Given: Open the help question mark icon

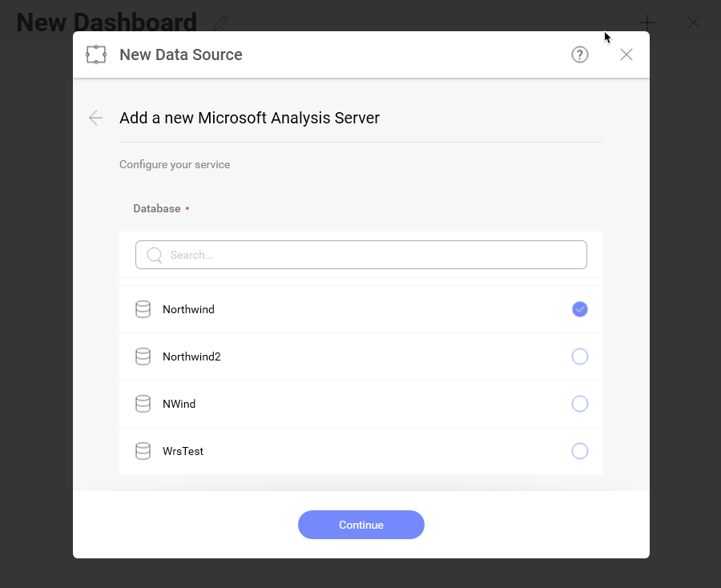Looking at the screenshot, I should (579, 54).
